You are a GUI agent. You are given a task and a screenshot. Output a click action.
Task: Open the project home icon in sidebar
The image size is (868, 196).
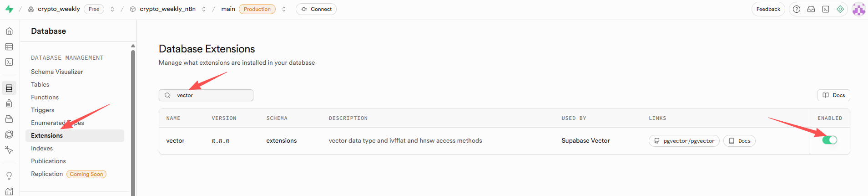[9, 31]
